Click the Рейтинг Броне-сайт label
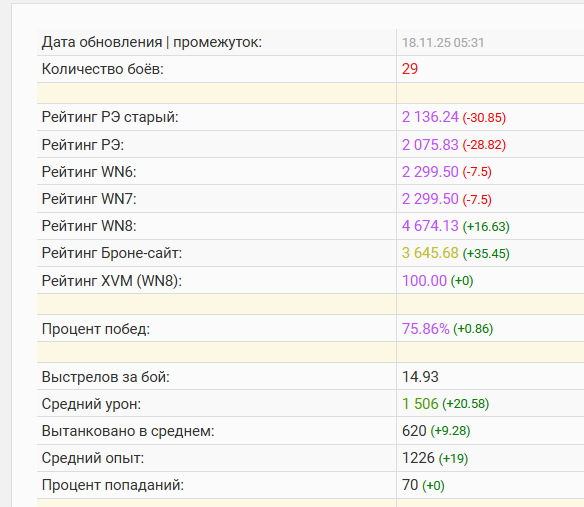The height and width of the screenshot is (507, 584). (112, 253)
